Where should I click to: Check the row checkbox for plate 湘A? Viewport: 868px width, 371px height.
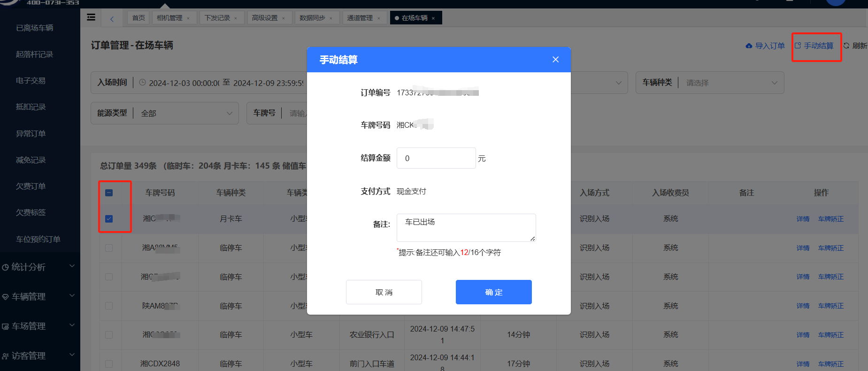tap(109, 248)
